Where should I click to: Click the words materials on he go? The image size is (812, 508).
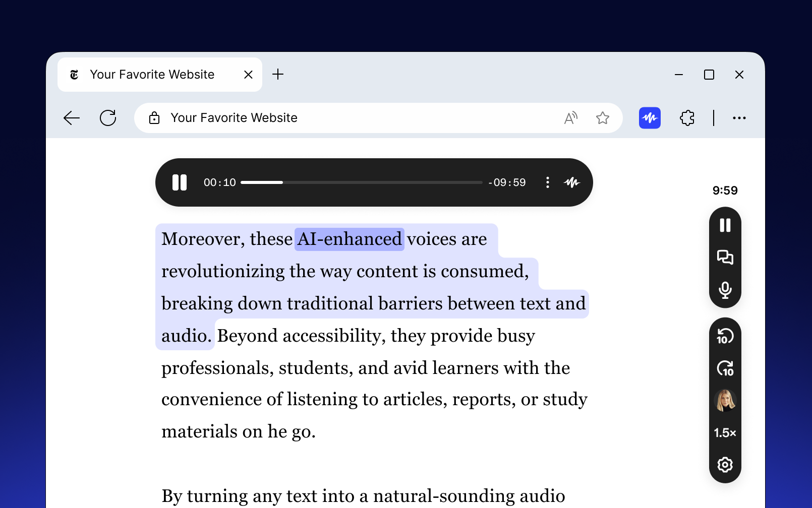[239, 431]
